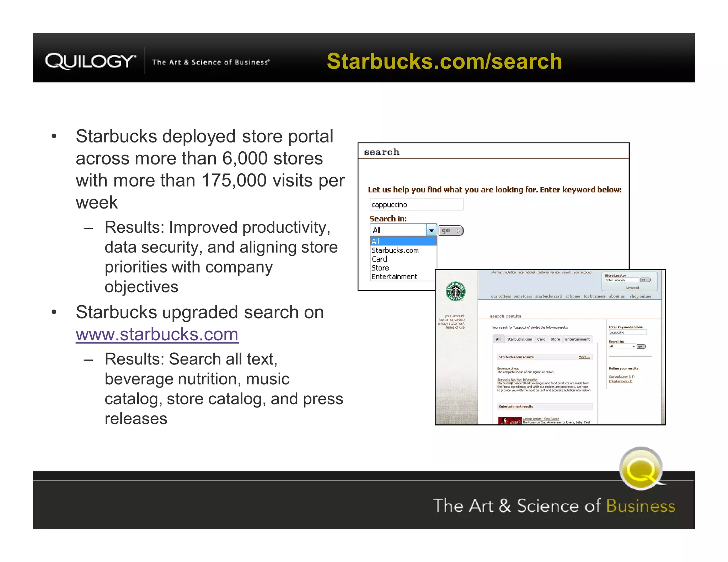Click Store Locator go button
Image resolution: width=728 pixels, height=562 pixels.
[645, 280]
